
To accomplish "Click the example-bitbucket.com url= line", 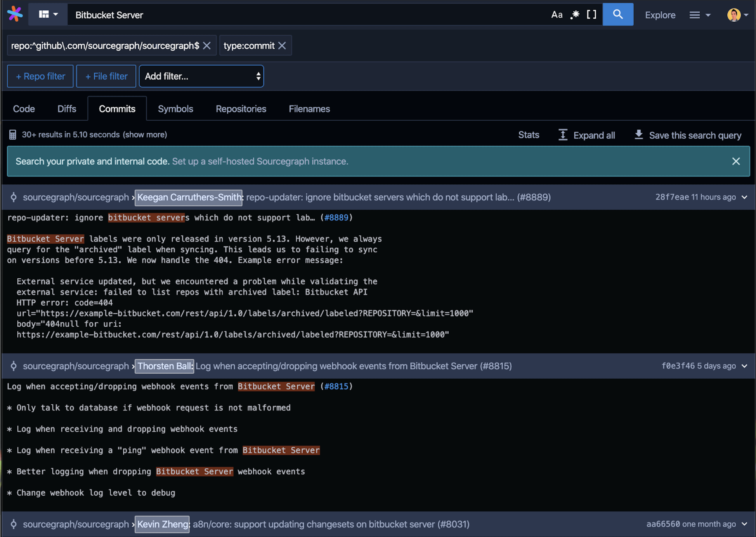I will (x=245, y=313).
